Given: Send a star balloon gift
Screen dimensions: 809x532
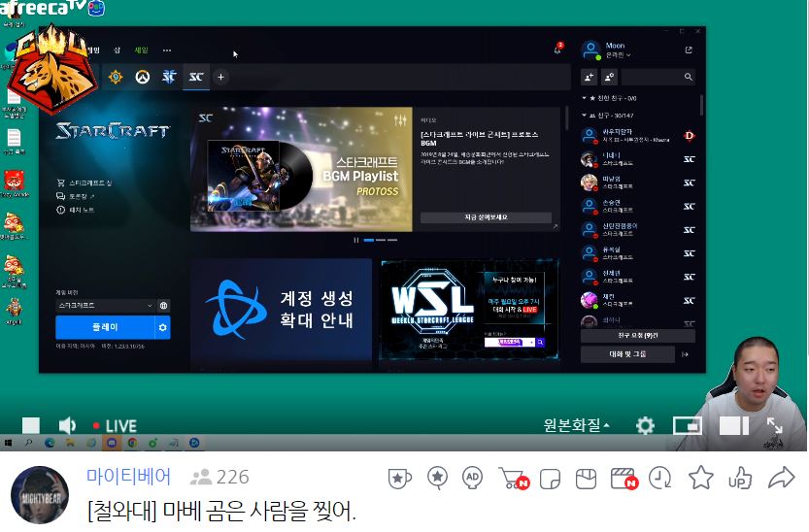Looking at the screenshot, I should point(437,479).
